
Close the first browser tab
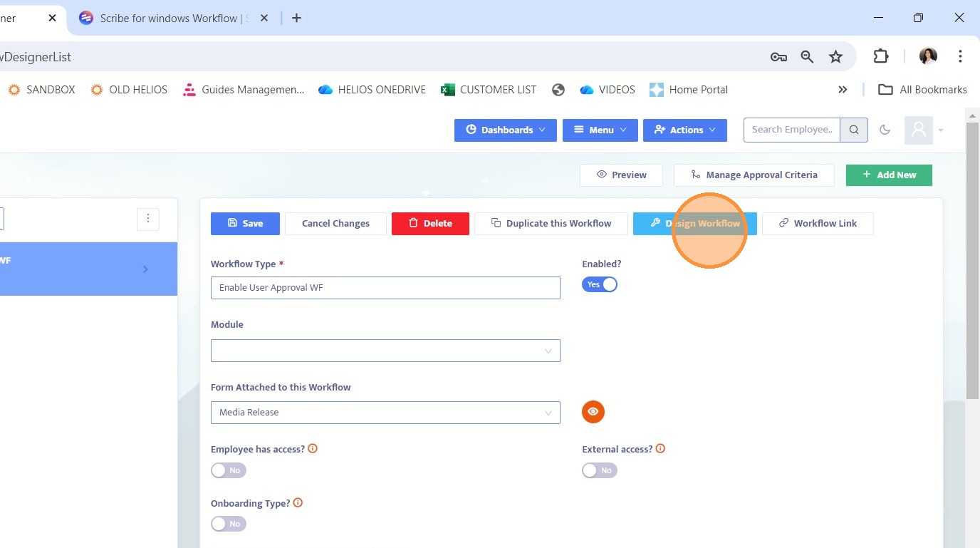(x=52, y=19)
